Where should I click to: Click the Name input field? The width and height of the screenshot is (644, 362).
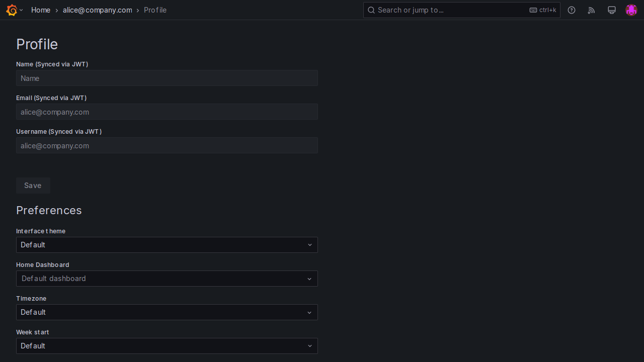point(167,78)
